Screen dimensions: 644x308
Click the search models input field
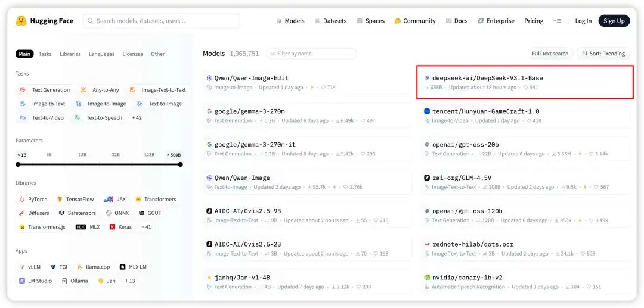pos(162,21)
